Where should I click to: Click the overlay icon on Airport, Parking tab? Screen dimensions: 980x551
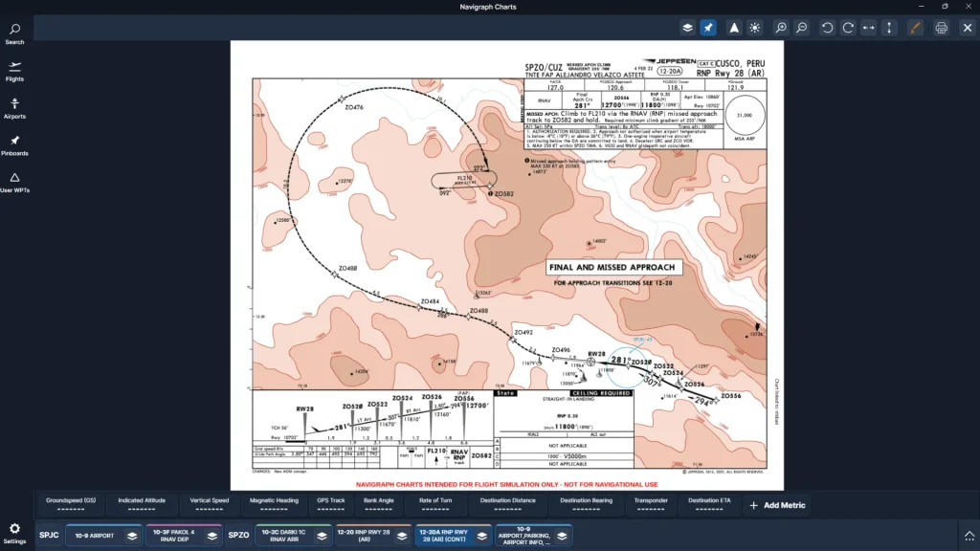pyautogui.click(x=562, y=536)
